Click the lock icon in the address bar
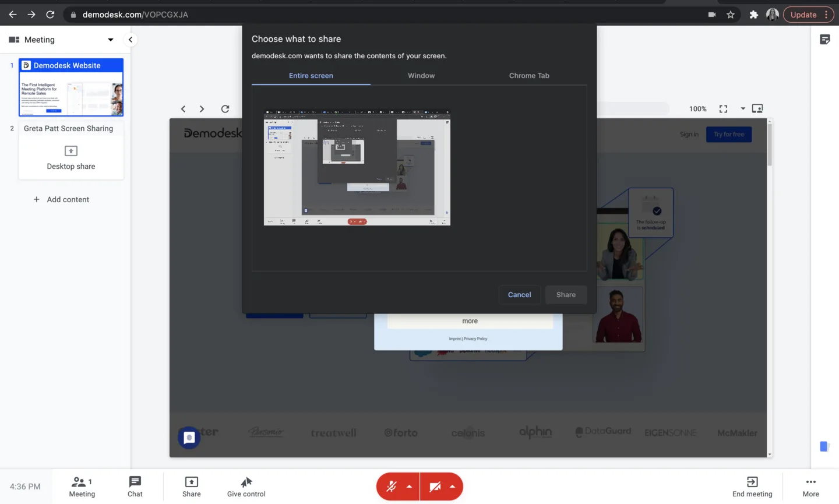Screen dimensions: 839x504 coord(73,15)
